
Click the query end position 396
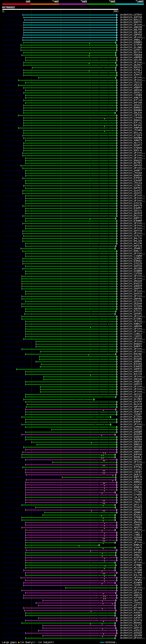click(115, 11)
